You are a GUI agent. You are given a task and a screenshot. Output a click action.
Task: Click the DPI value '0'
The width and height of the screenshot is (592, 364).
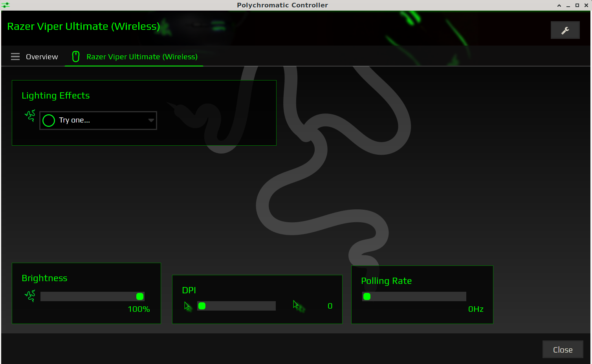point(330,306)
